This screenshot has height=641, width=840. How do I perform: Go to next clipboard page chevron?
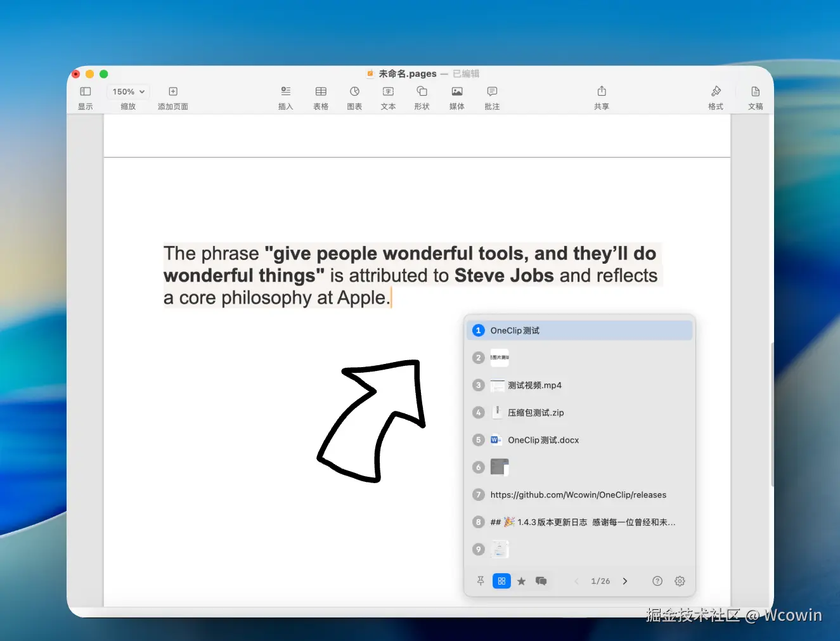(625, 581)
